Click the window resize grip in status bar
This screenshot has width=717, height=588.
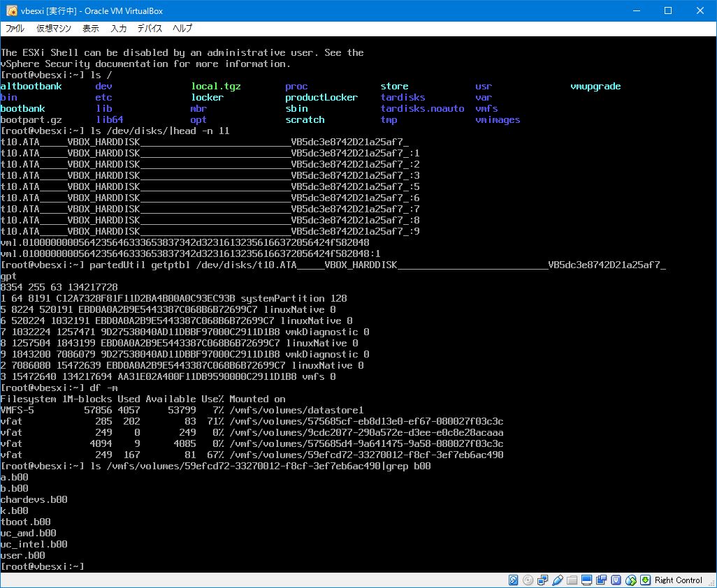[711, 582]
